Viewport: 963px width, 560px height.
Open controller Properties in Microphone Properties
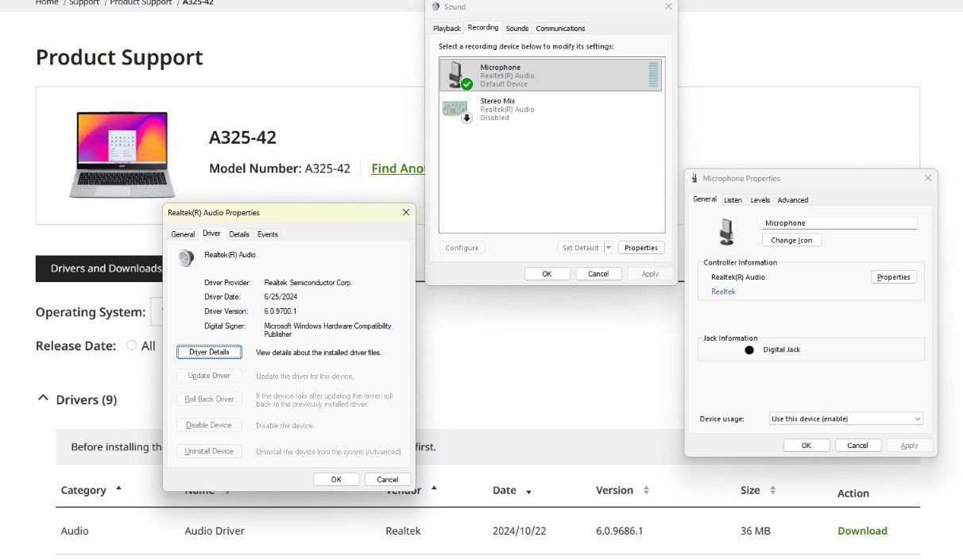pos(894,277)
